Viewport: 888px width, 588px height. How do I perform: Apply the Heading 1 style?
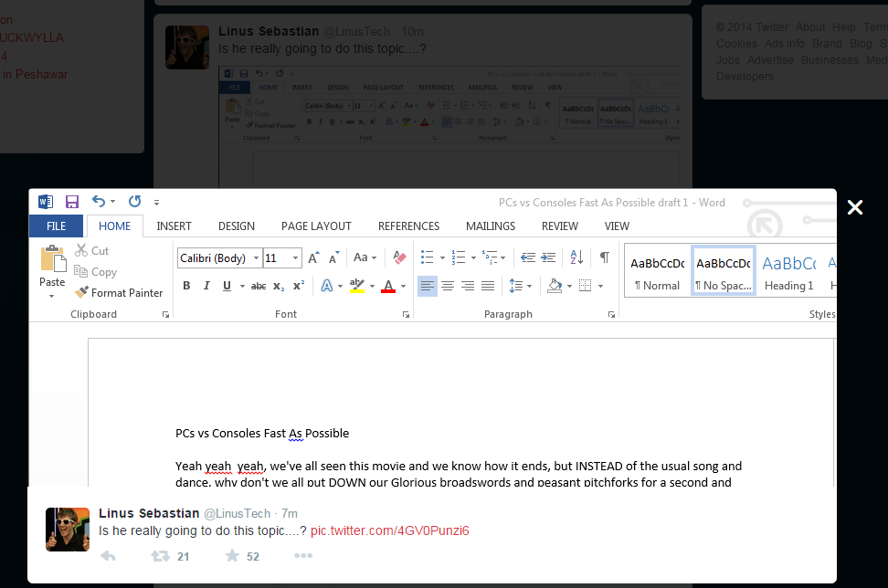789,272
